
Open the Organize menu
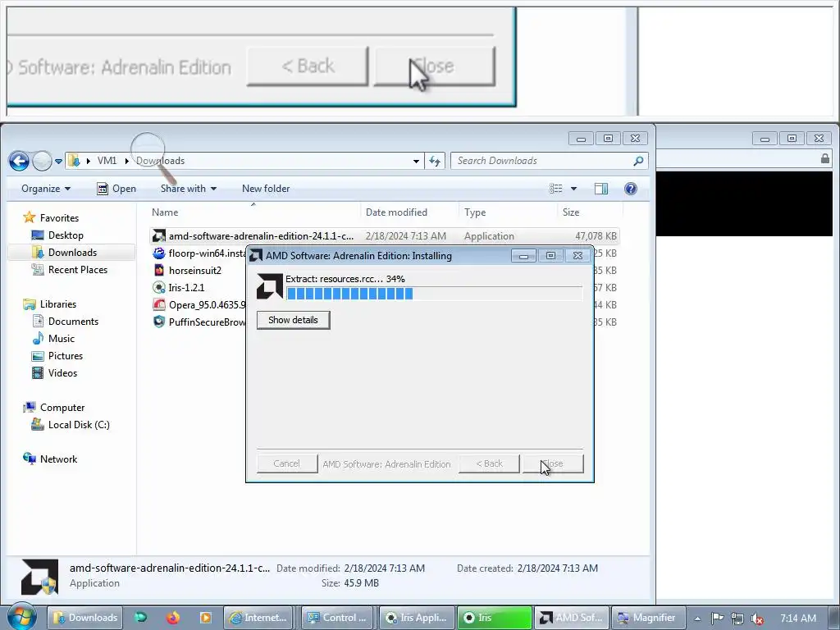coord(46,189)
